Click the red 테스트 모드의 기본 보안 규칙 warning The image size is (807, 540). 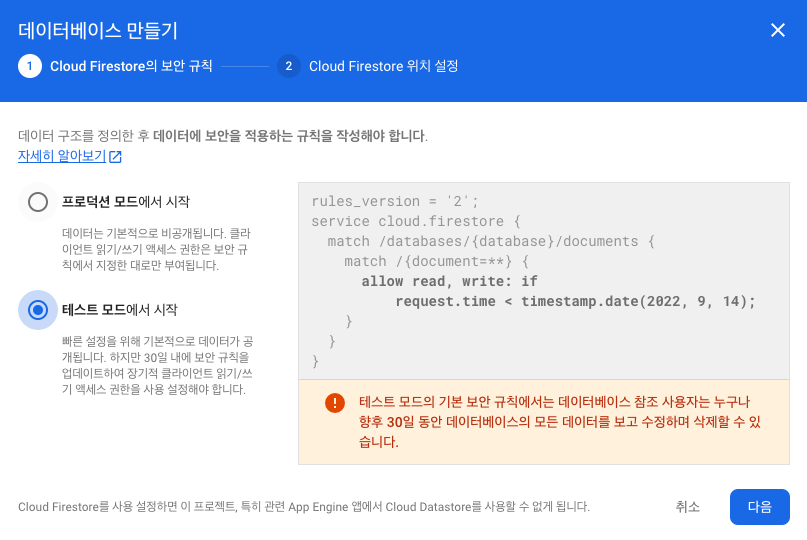(x=560, y=422)
